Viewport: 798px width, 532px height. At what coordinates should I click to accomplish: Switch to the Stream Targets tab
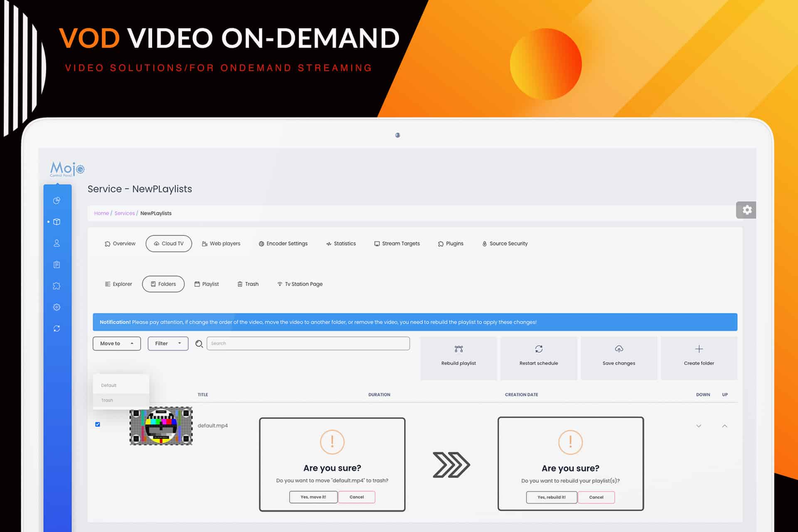click(397, 244)
